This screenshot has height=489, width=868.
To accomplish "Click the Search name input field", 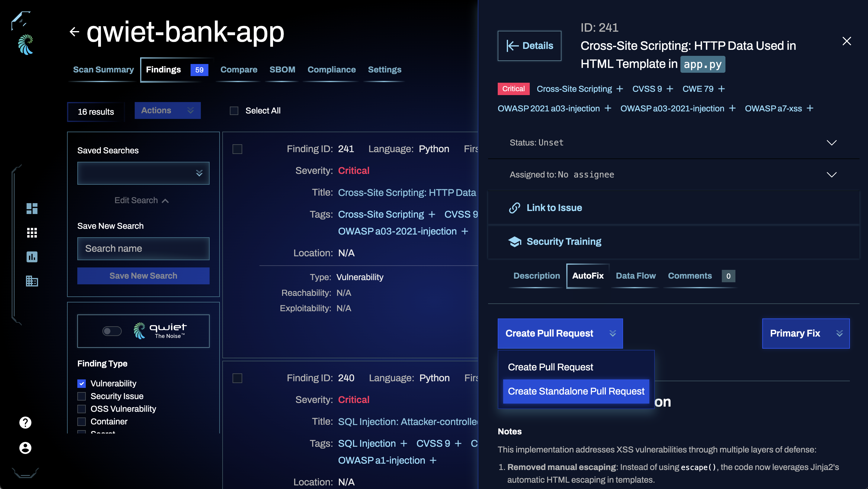I will 143,248.
